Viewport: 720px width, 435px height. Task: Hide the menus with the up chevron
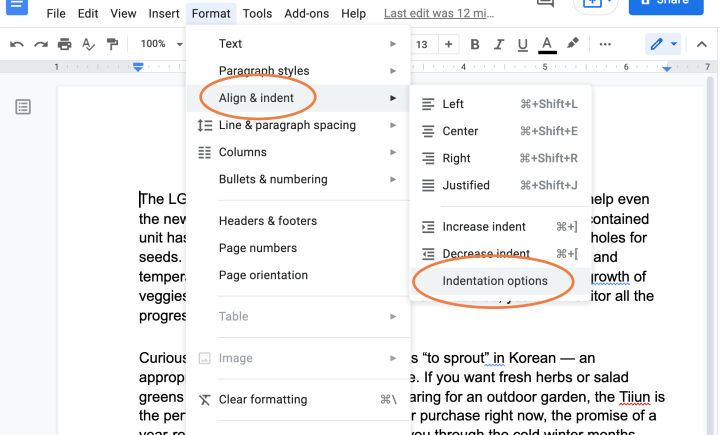pos(701,45)
